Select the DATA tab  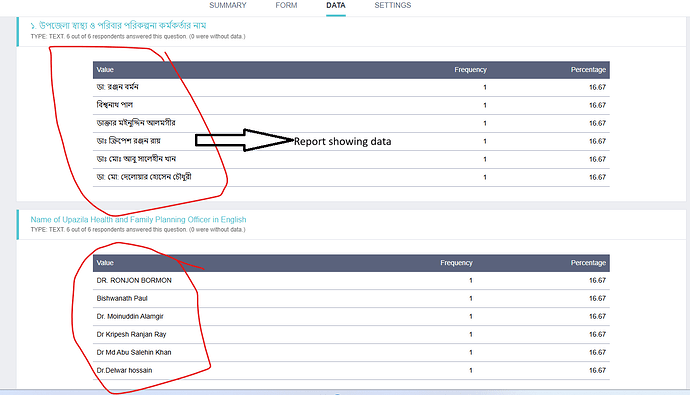[336, 5]
